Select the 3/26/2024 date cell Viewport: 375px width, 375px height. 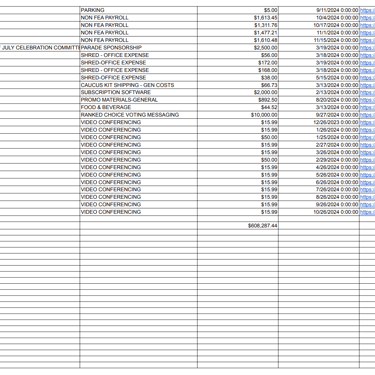(319, 152)
